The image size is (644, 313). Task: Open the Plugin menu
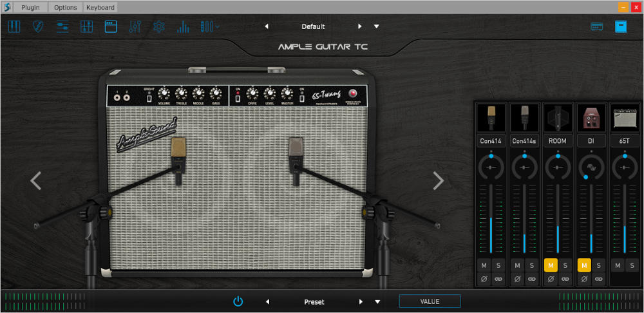(30, 7)
